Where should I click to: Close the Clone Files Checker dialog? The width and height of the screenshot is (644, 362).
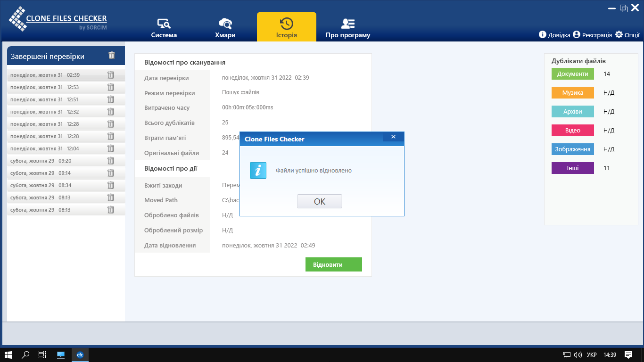pos(393,137)
